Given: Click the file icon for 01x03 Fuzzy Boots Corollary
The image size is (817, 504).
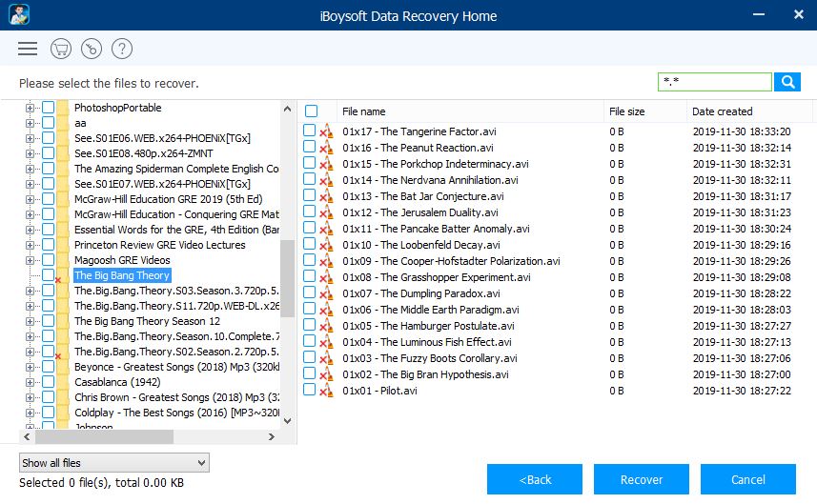Looking at the screenshot, I should pos(327,358).
